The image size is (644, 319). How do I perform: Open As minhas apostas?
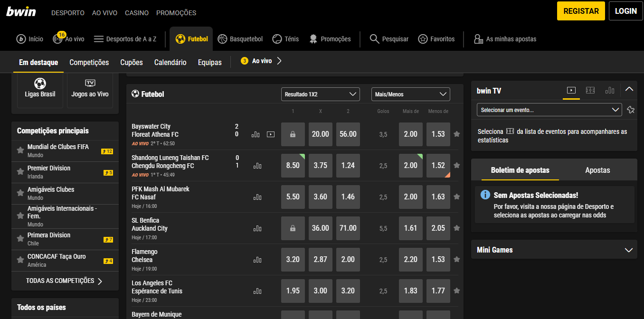click(505, 39)
